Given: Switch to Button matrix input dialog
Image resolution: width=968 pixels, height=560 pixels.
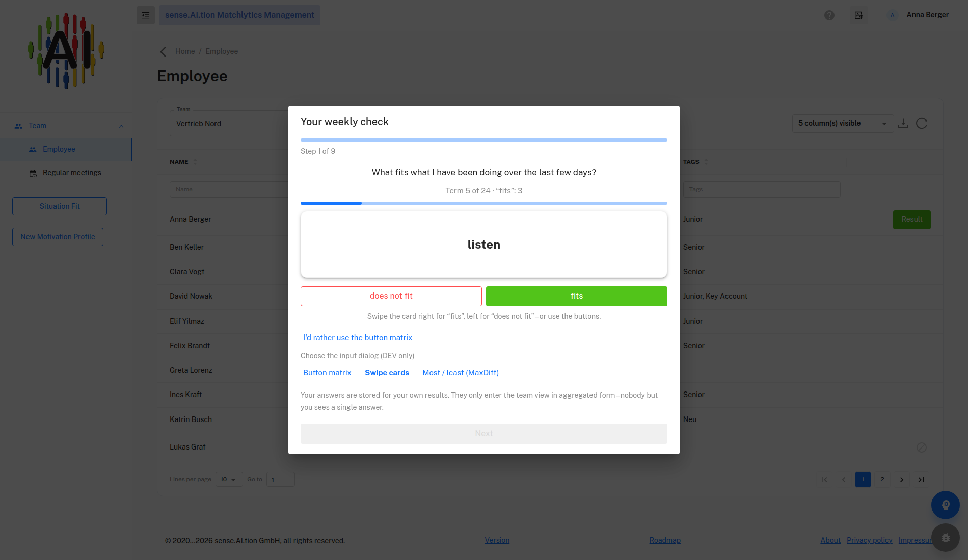Looking at the screenshot, I should click(x=327, y=373).
